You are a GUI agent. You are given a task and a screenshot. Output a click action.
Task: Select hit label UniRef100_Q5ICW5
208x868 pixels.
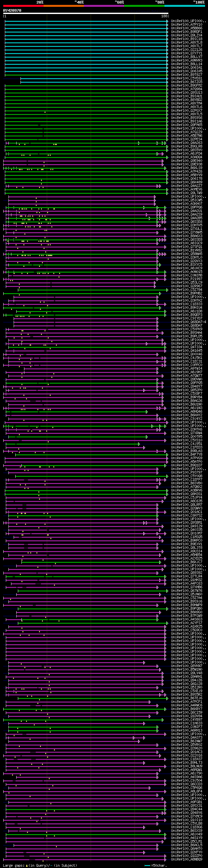point(187,200)
